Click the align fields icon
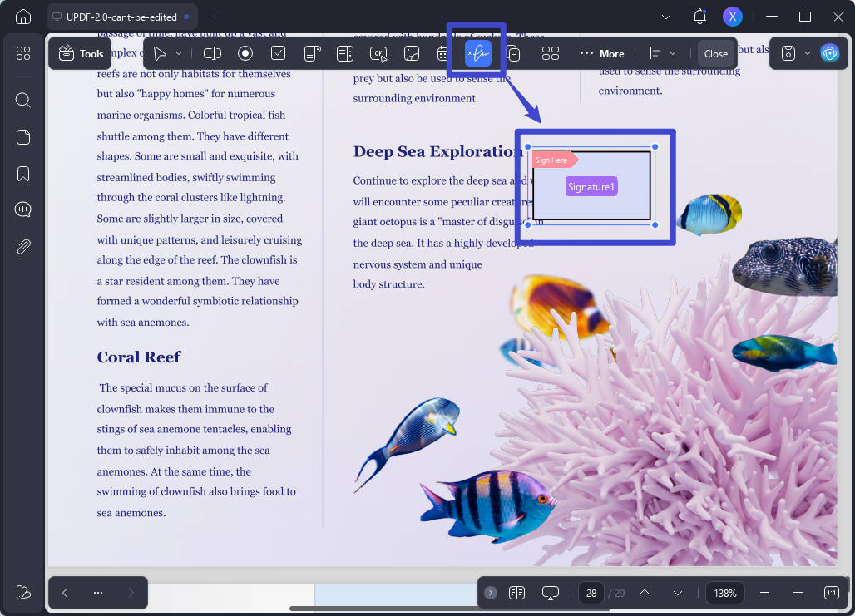This screenshot has height=616, width=855. [655, 53]
